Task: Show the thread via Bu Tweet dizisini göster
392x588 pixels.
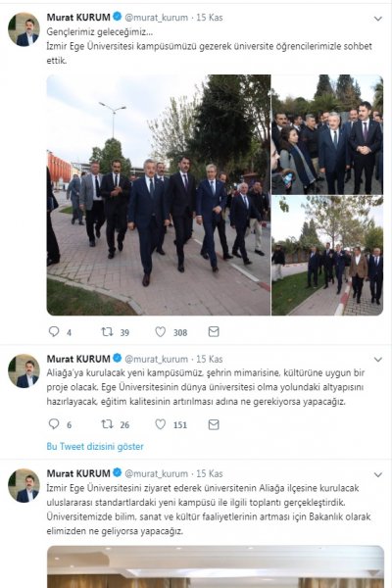Action: tap(95, 446)
